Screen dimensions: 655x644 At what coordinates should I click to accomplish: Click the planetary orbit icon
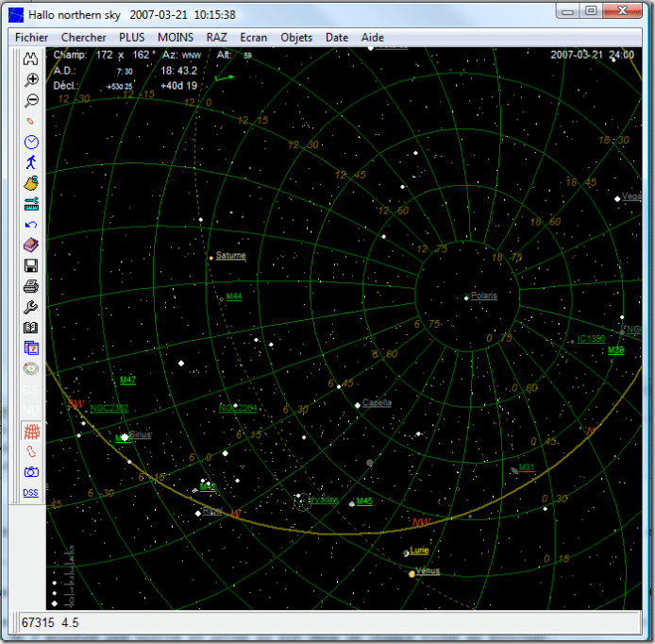click(31, 368)
